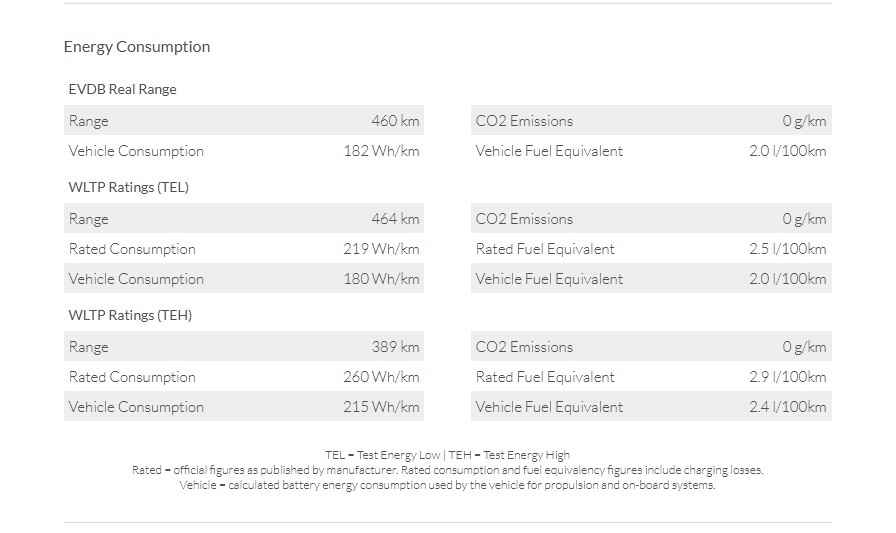Click the TEL = Test Energy Low footnote
The image size is (896, 533).
click(x=382, y=455)
